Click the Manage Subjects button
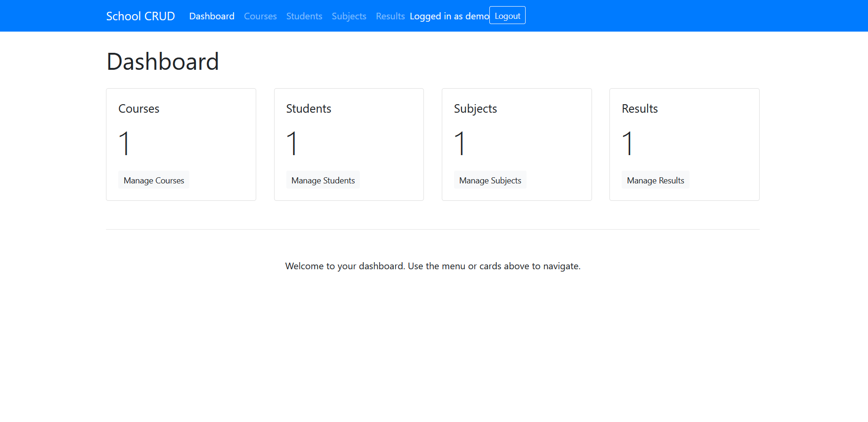This screenshot has width=868, height=422. click(490, 180)
